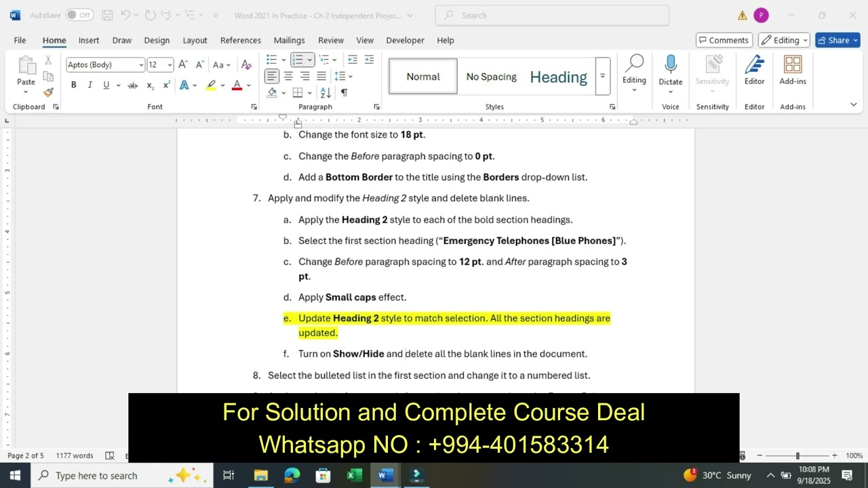Viewport: 868px width, 488px height.
Task: Toggle Underline formatting
Action: click(x=106, y=85)
